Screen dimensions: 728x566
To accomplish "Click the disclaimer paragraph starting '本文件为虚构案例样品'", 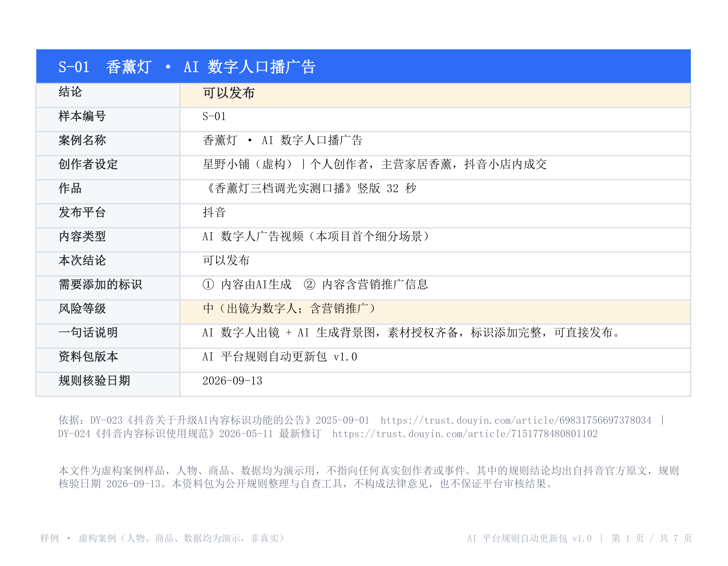I will [x=368, y=477].
